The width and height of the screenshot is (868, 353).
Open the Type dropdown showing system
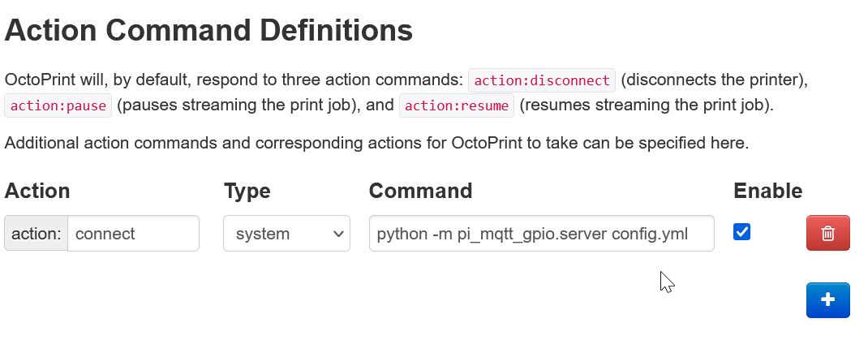coord(286,233)
